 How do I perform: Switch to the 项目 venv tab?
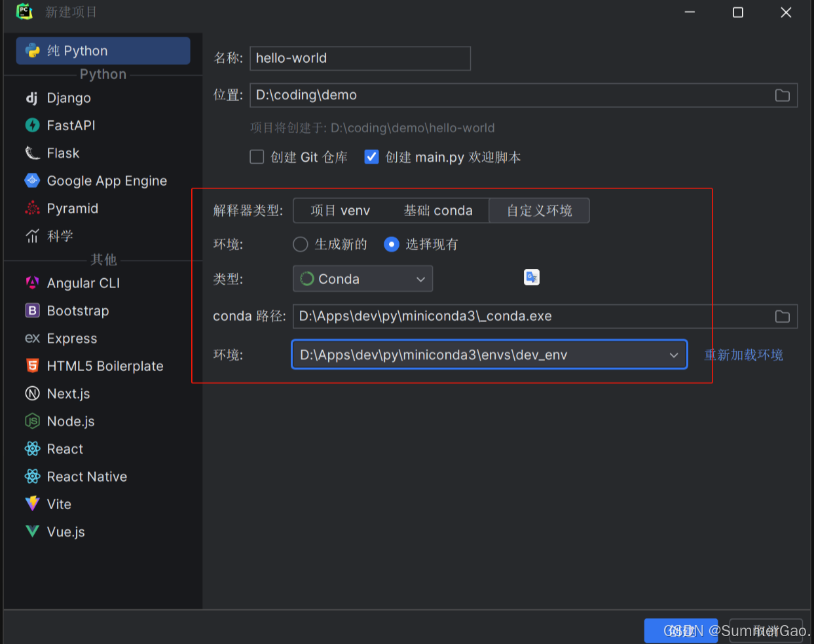pos(341,210)
